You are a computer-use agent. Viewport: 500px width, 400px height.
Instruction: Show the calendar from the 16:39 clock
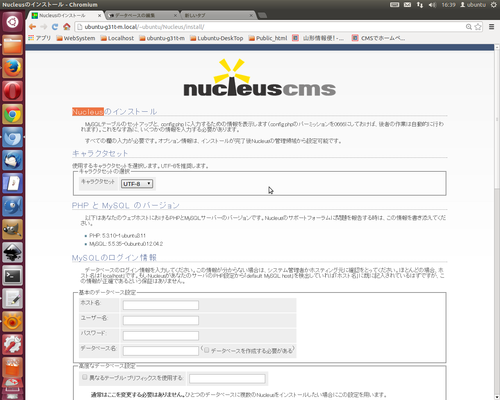[x=448, y=5]
